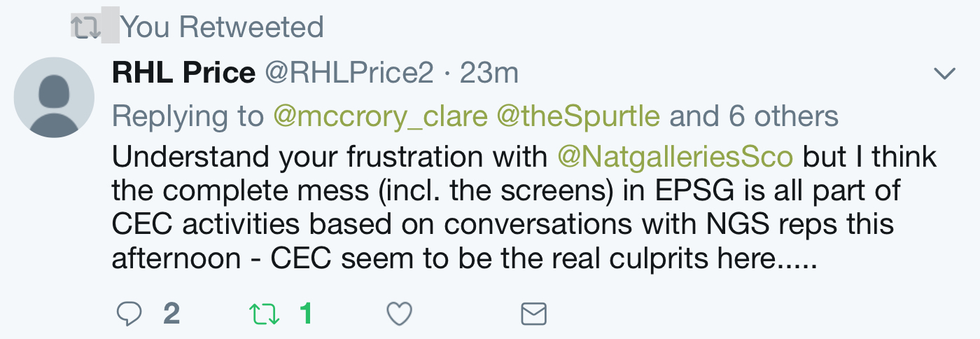Open RHL Price's profile avatar
This screenshot has height=339, width=980.
[x=54, y=97]
